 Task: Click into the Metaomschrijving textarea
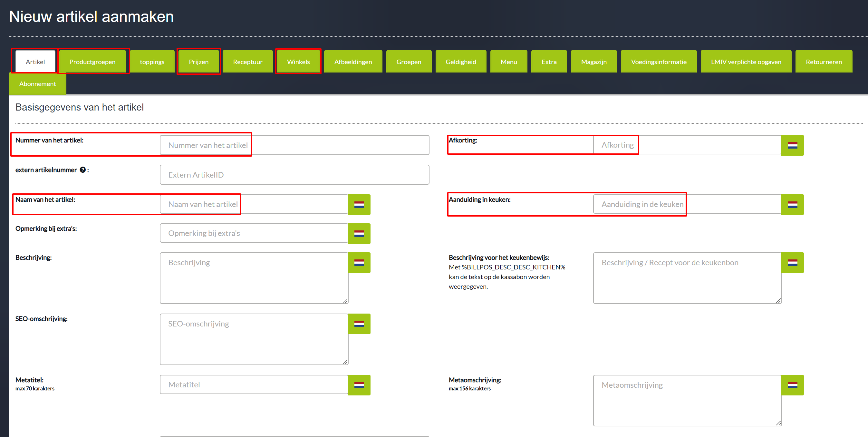pyautogui.click(x=687, y=400)
